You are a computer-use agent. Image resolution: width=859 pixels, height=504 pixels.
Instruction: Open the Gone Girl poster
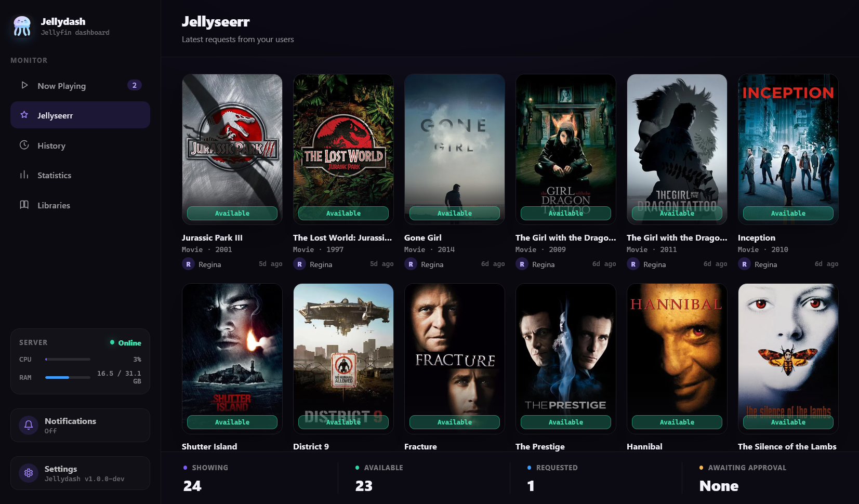pos(455,149)
